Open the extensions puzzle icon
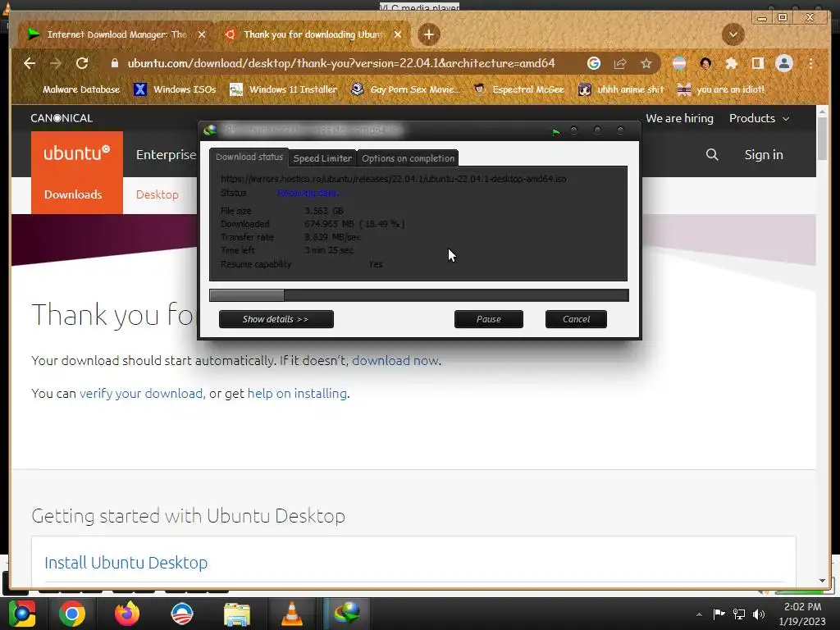The width and height of the screenshot is (840, 630). pyautogui.click(x=731, y=63)
